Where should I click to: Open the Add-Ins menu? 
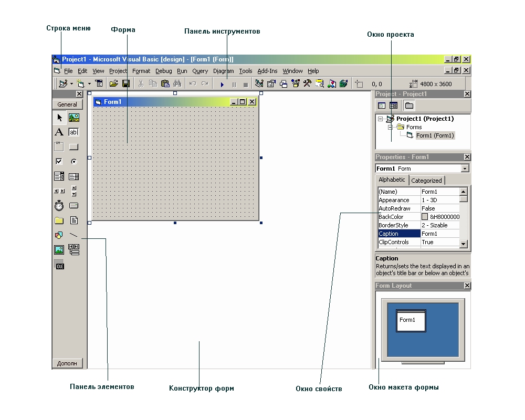(x=267, y=71)
